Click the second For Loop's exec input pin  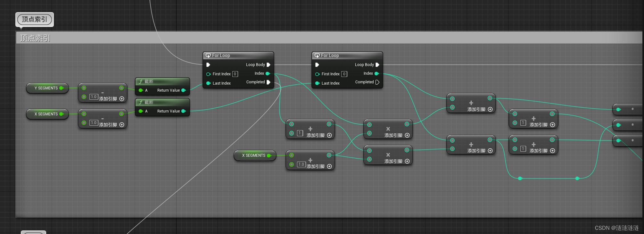tap(317, 65)
